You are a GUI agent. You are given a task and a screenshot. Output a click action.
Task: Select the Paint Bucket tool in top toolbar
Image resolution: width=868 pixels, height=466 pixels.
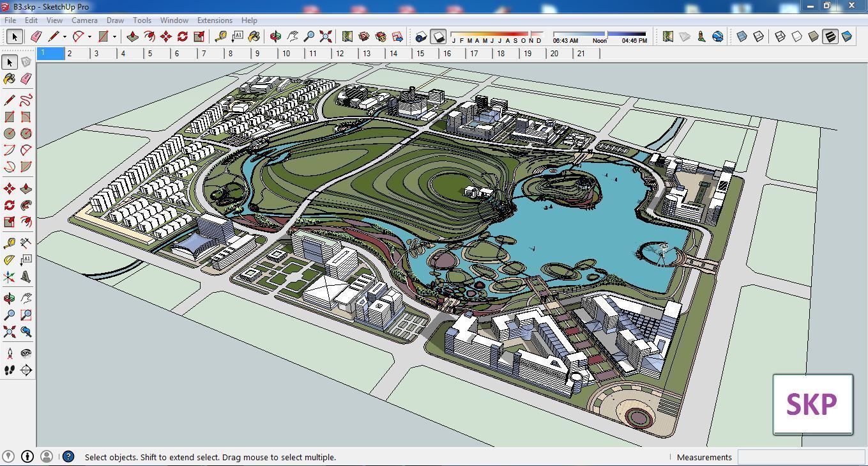[254, 36]
